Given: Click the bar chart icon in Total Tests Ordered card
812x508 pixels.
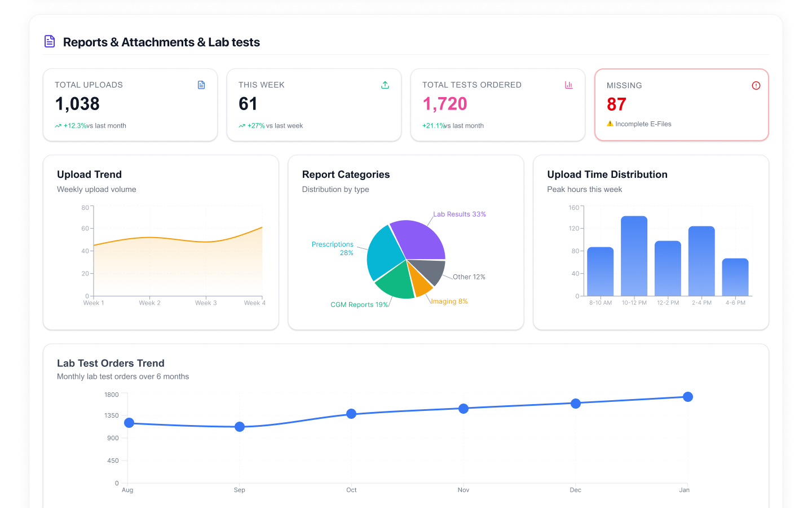Looking at the screenshot, I should point(569,85).
